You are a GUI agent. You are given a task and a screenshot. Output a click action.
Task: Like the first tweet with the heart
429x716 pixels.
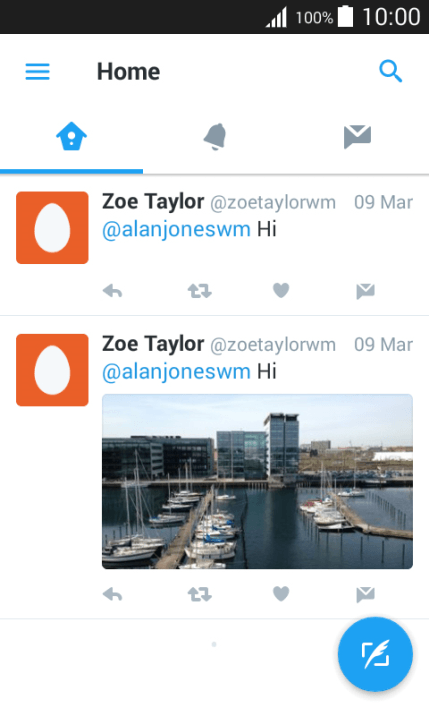pos(281,290)
